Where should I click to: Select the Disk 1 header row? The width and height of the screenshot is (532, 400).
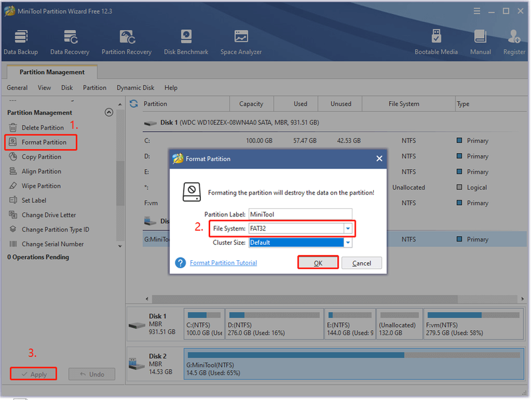[x=334, y=122]
